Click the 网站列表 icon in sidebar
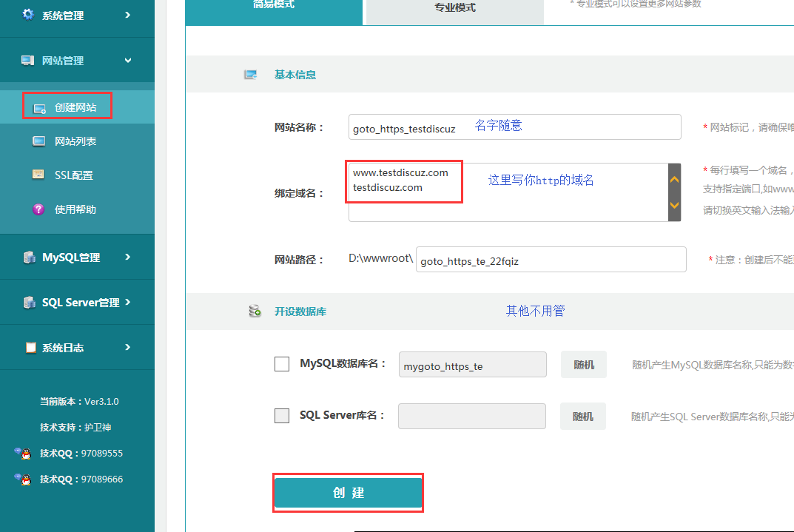Screen dimensions: 794x532 tap(39, 141)
